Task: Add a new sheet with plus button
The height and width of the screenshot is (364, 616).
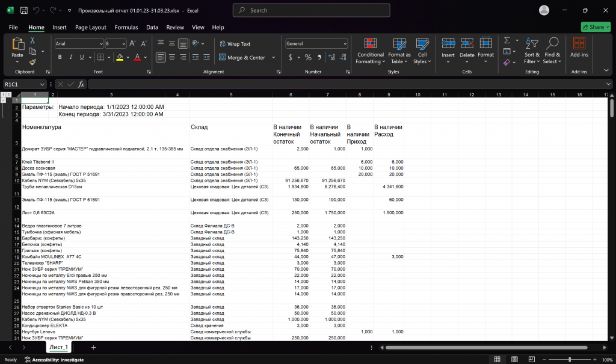Action: click(x=93, y=347)
